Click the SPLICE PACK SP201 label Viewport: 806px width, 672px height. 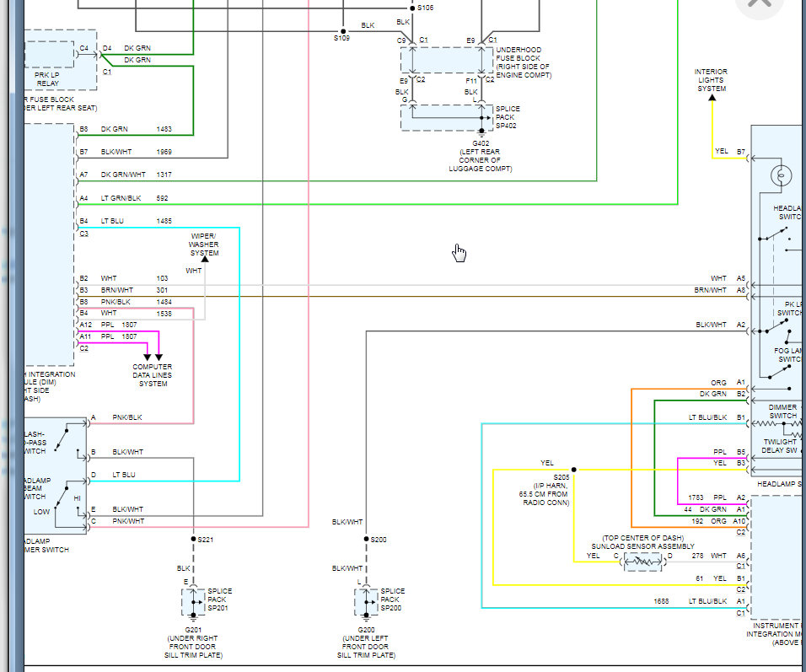click(x=219, y=599)
